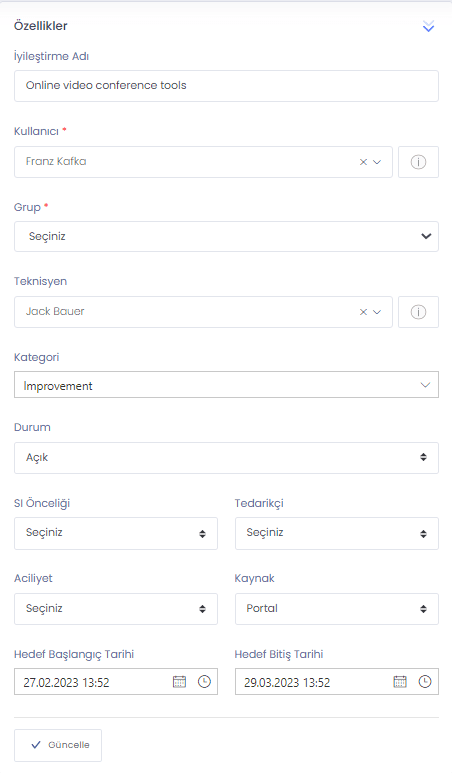The width and height of the screenshot is (452, 773).
Task: Expand the Teknisyen dropdown arrow
Action: (x=377, y=312)
